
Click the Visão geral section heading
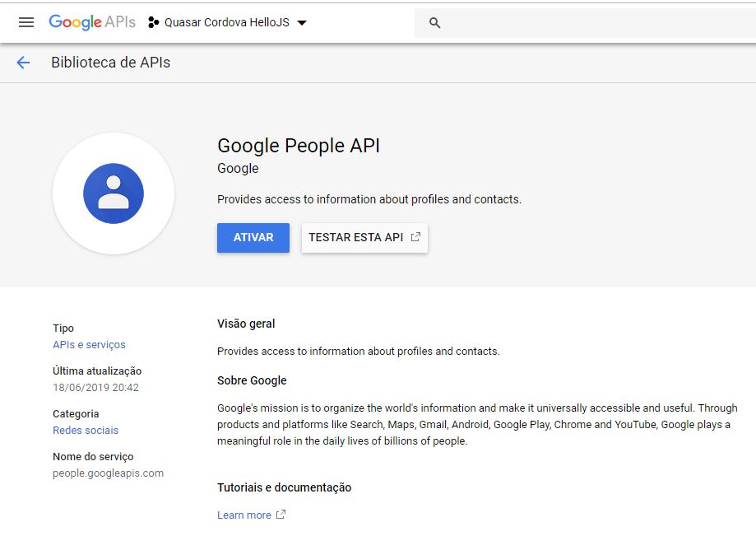point(246,324)
